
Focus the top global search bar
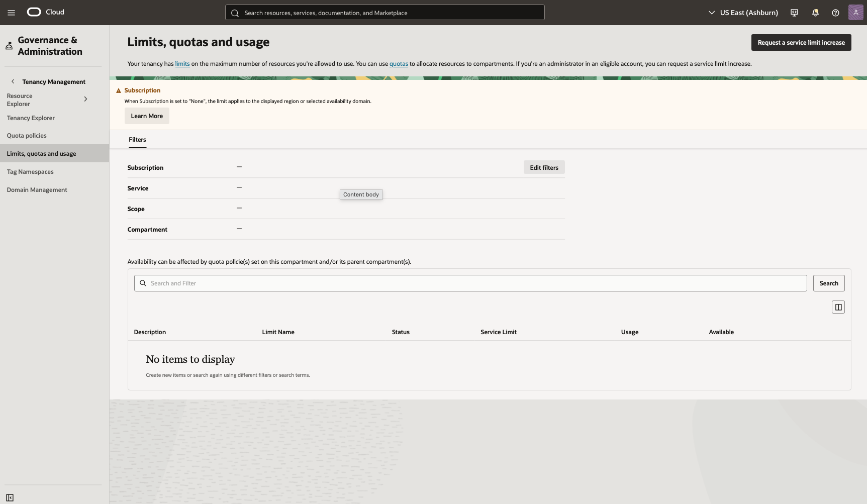pyautogui.click(x=384, y=13)
